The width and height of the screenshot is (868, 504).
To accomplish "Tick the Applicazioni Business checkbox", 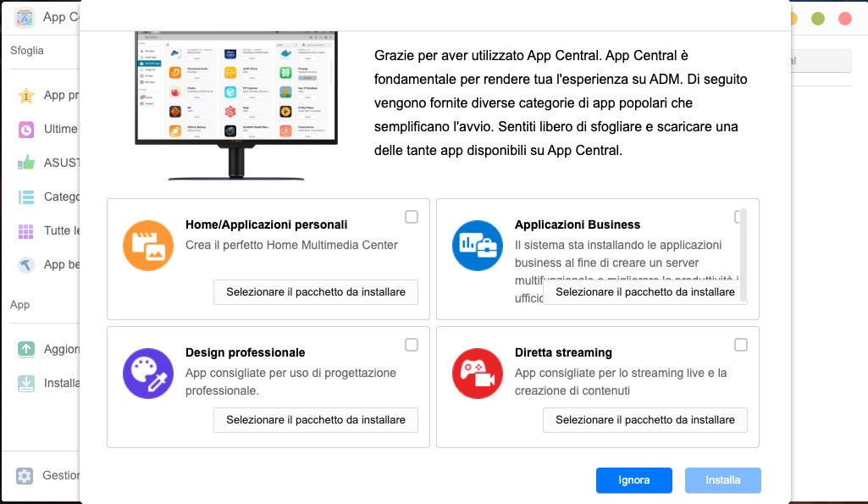I will coord(738,217).
